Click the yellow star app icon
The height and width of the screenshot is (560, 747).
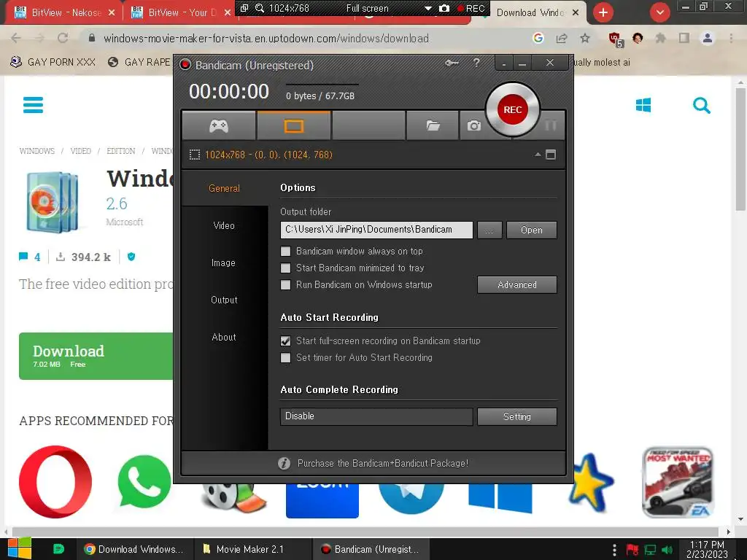589,483
